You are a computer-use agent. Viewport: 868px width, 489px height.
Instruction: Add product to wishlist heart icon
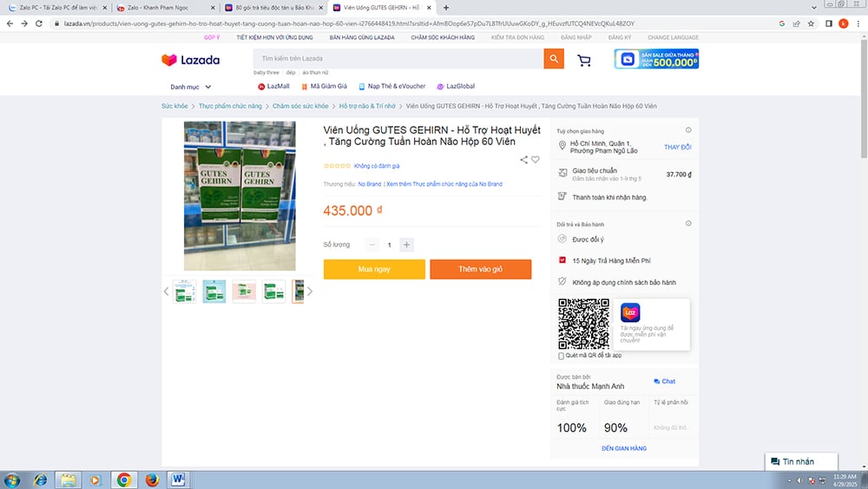[536, 160]
